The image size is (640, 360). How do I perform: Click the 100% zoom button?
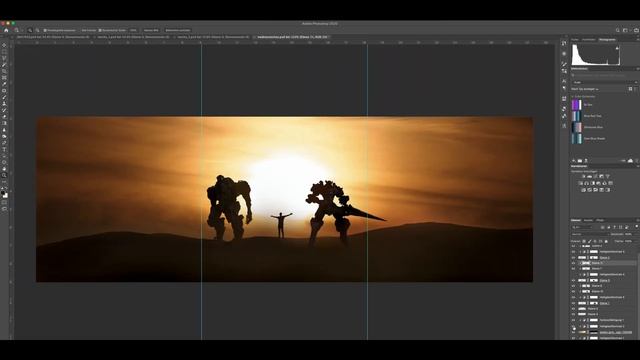pyautogui.click(x=133, y=30)
